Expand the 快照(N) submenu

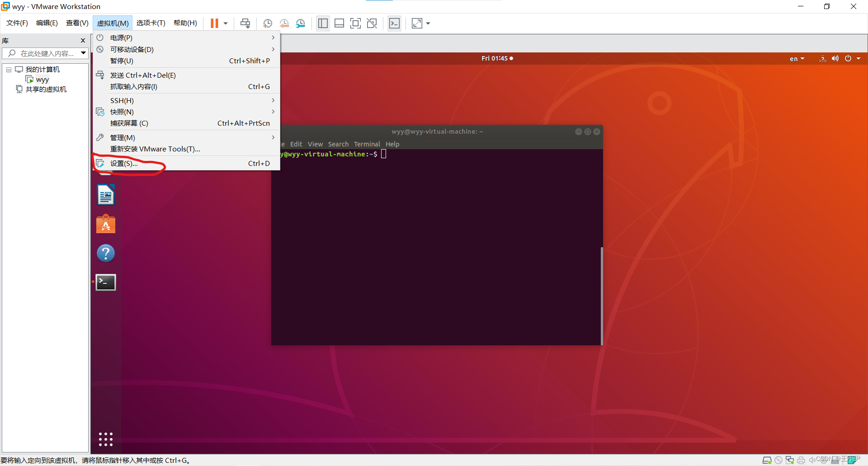tap(186, 112)
